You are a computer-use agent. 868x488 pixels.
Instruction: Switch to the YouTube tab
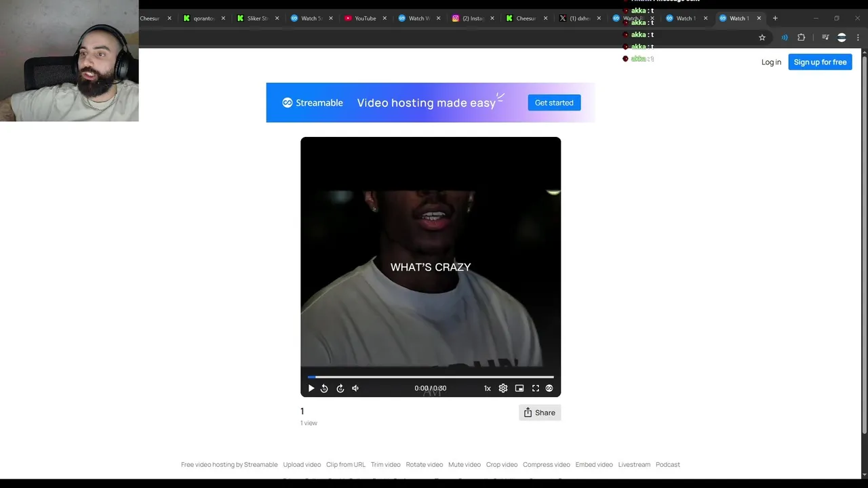(x=365, y=18)
